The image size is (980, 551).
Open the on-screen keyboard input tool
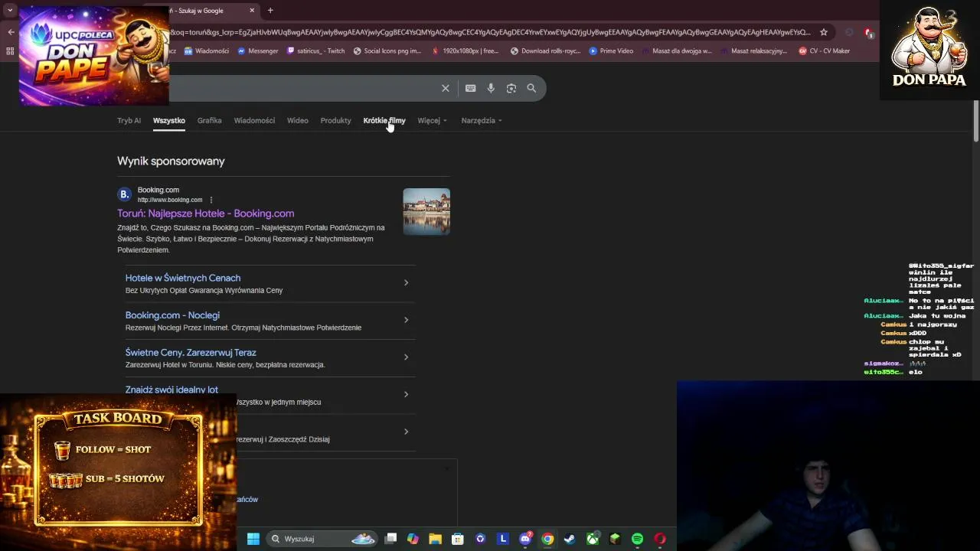471,88
